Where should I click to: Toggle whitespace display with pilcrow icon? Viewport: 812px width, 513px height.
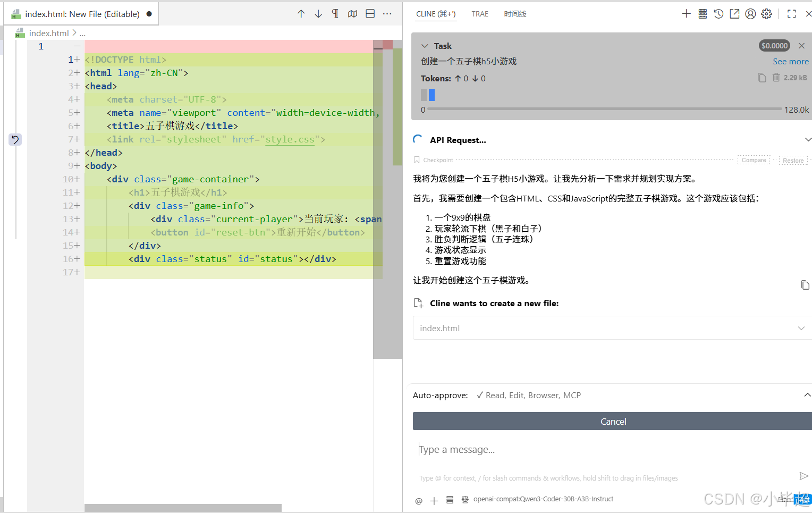(335, 14)
